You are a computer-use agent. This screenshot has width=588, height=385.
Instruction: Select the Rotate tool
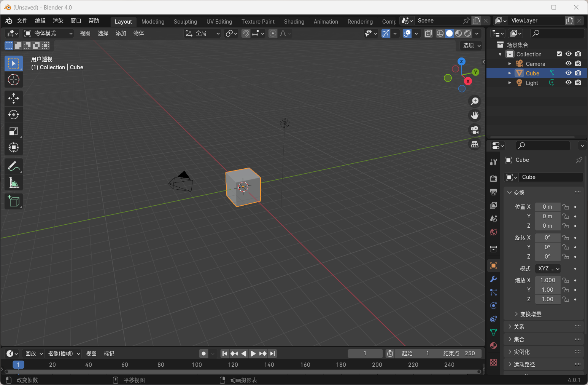tap(14, 115)
